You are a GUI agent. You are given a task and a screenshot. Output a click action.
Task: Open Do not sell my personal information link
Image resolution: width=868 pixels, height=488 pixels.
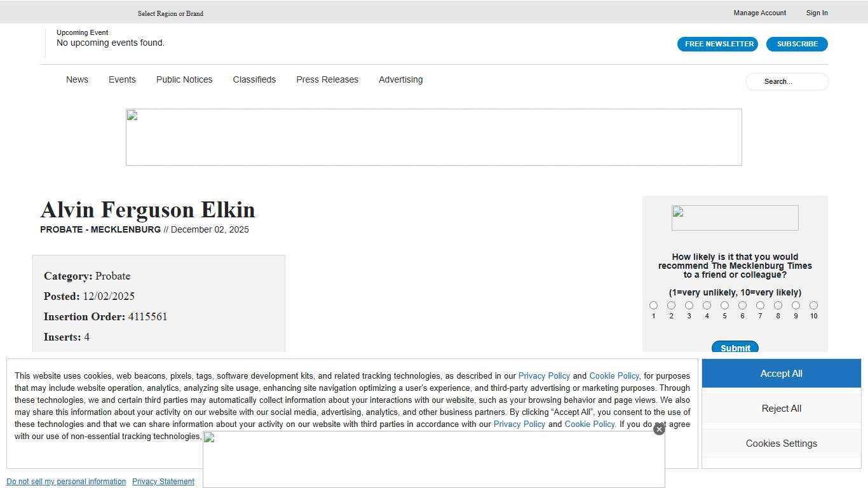(66, 482)
